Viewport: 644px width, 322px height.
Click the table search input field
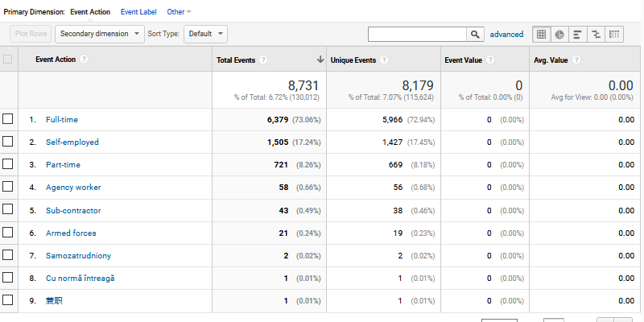coord(417,34)
